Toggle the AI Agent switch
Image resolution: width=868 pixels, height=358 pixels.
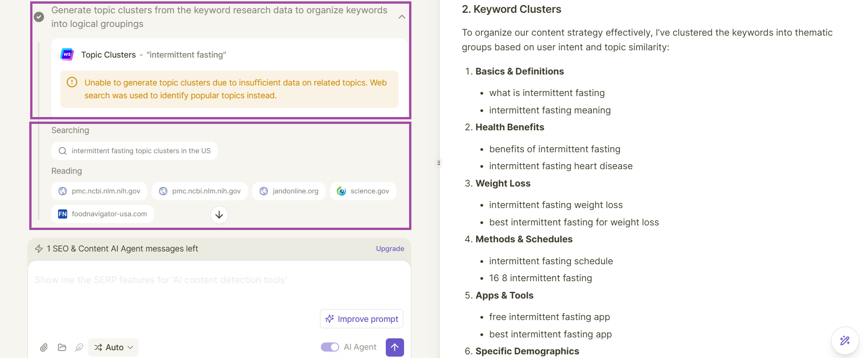click(330, 347)
